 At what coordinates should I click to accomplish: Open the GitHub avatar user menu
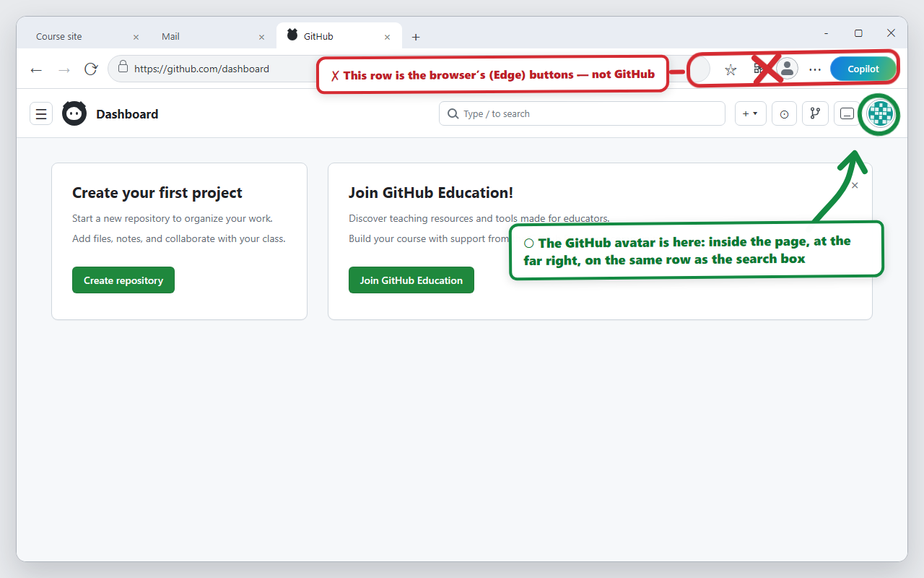(x=879, y=113)
